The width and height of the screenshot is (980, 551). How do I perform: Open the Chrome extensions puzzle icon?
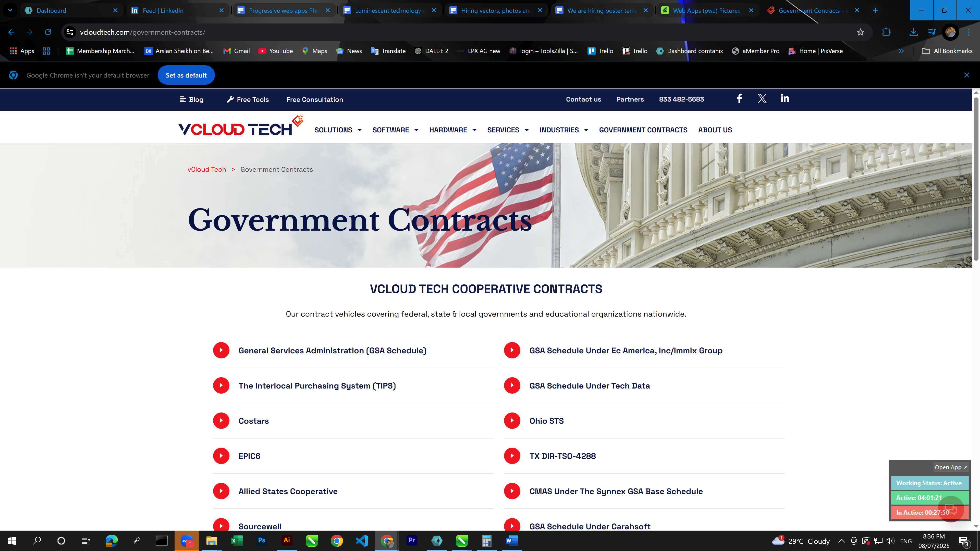886,32
